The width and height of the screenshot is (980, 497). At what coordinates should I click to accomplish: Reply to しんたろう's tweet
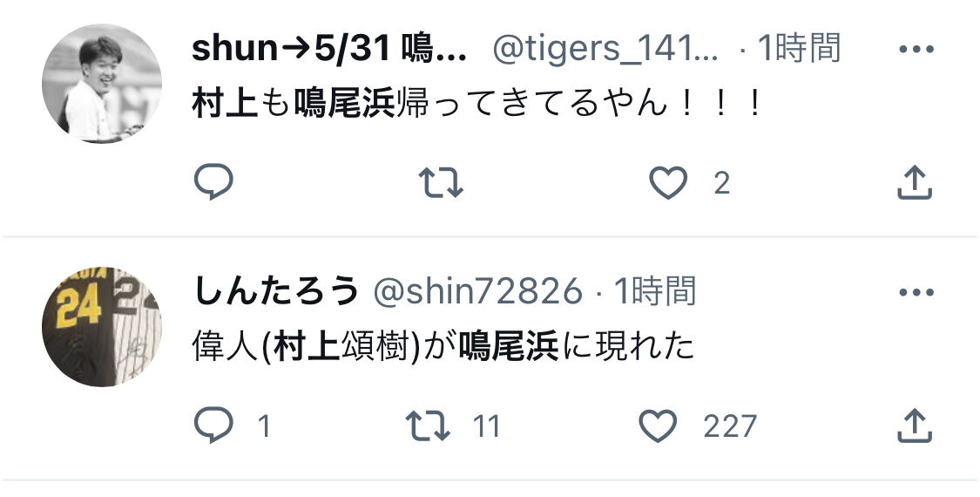click(213, 426)
